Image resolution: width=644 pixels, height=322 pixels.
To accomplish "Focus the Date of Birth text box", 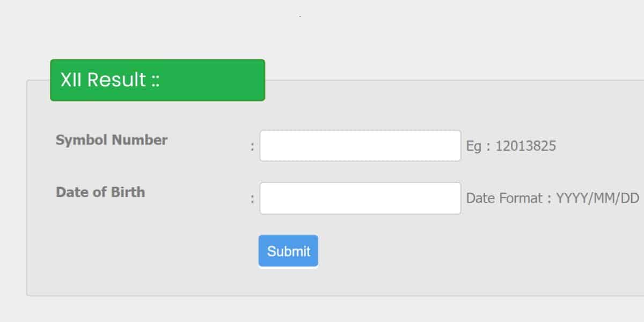I will (360, 198).
